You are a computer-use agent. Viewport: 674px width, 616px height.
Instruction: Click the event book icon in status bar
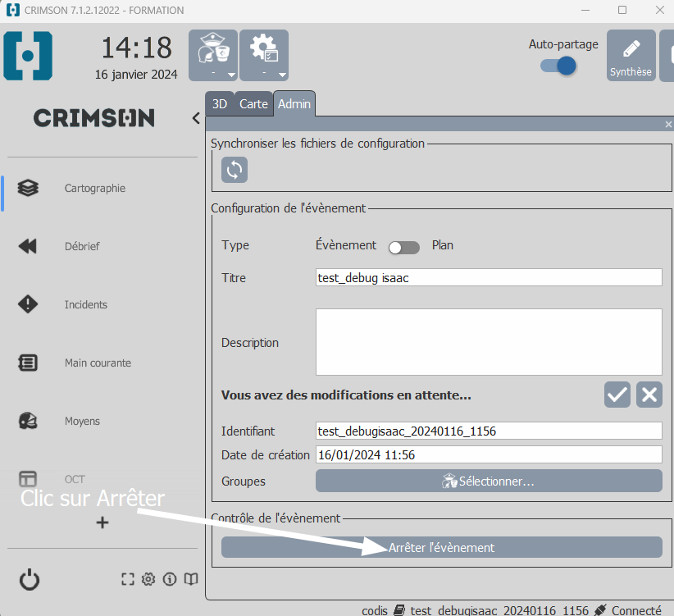(x=399, y=610)
